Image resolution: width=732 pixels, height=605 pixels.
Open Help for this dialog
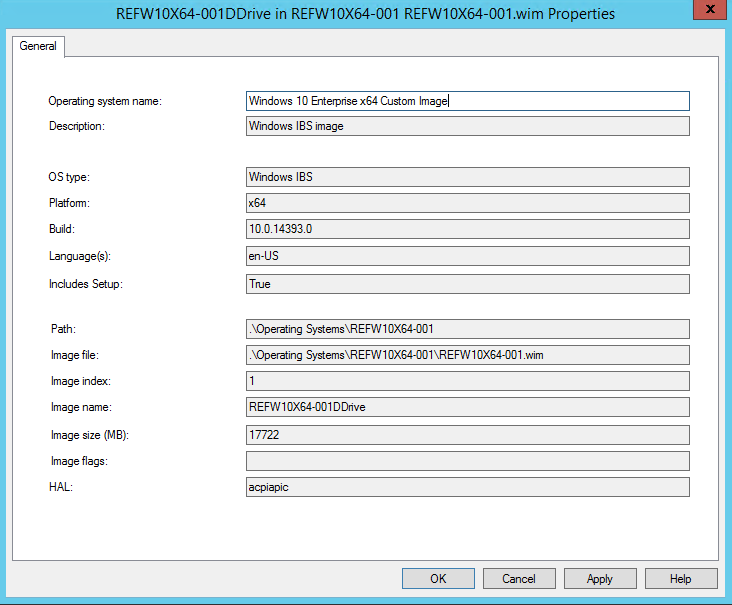pyautogui.click(x=681, y=578)
